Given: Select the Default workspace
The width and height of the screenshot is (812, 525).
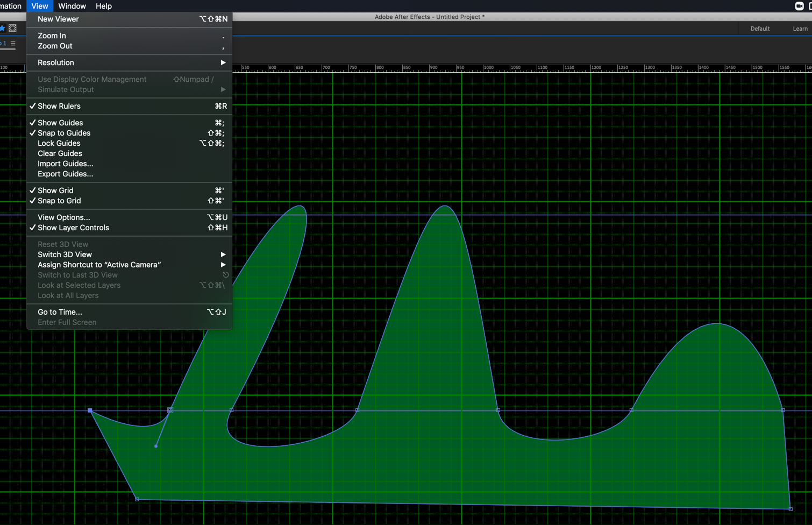Looking at the screenshot, I should [x=760, y=29].
